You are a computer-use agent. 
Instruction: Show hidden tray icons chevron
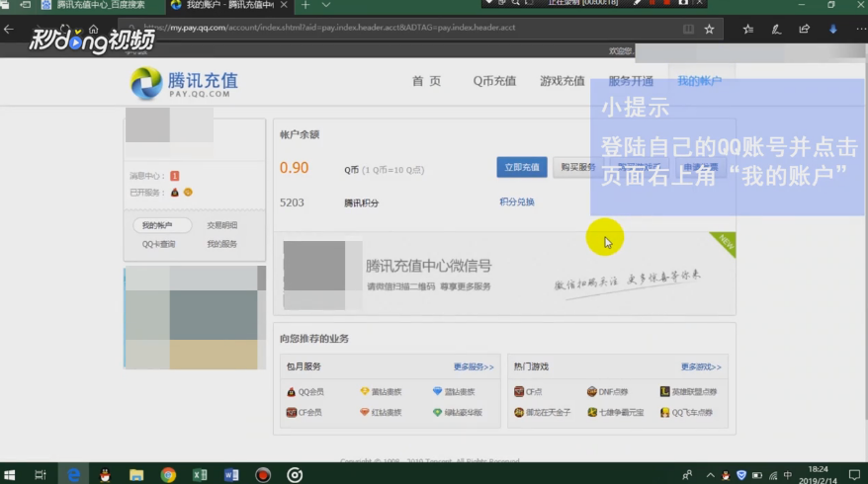click(710, 475)
